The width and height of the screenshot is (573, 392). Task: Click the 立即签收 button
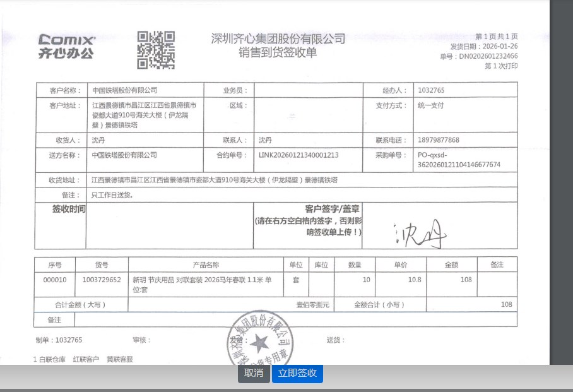pos(297,373)
